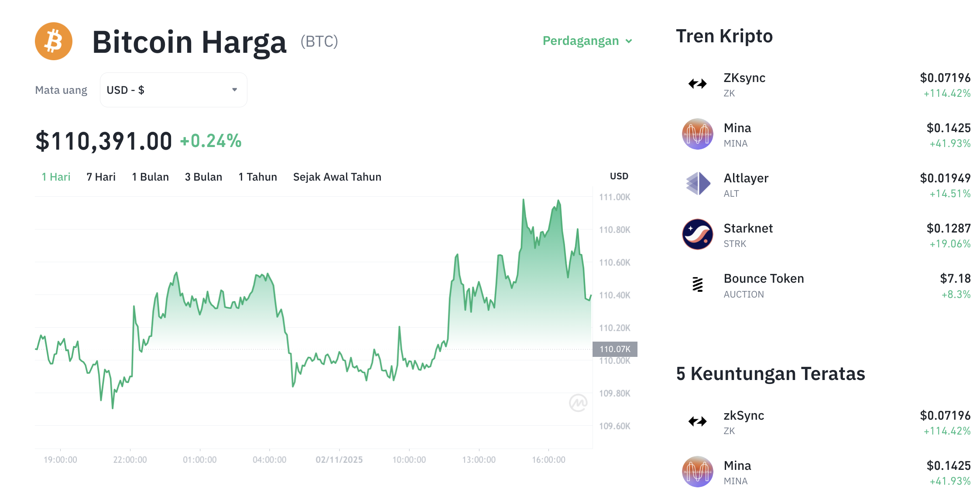Expand the Perdagangan chevron menu

point(629,41)
